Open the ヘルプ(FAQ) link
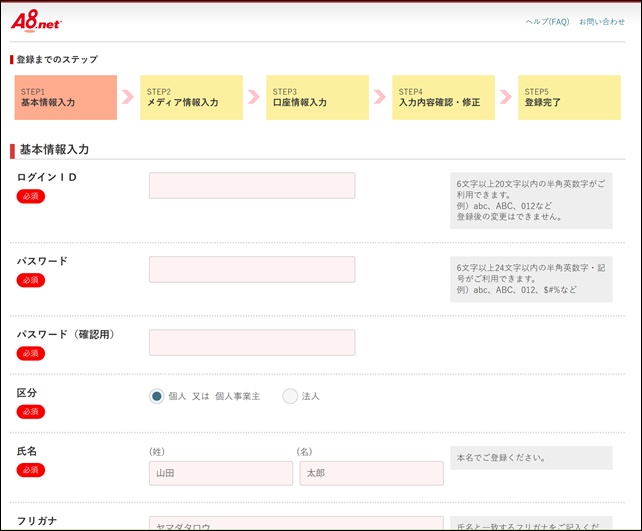 [x=547, y=22]
